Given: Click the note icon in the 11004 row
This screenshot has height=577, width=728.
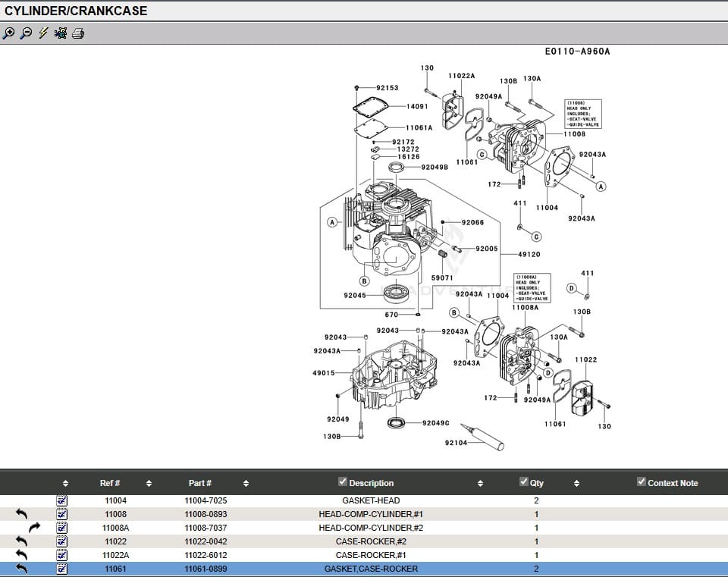Looking at the screenshot, I should click(62, 500).
